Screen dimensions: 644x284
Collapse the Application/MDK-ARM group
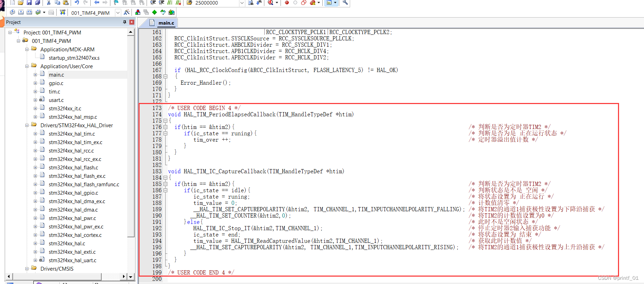pyautogui.click(x=27, y=49)
